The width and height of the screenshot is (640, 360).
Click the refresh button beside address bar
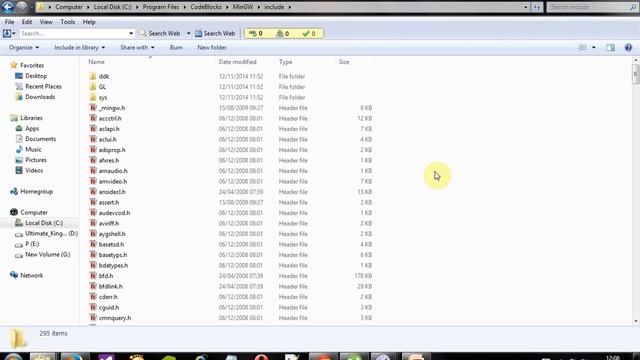pos(537,7)
